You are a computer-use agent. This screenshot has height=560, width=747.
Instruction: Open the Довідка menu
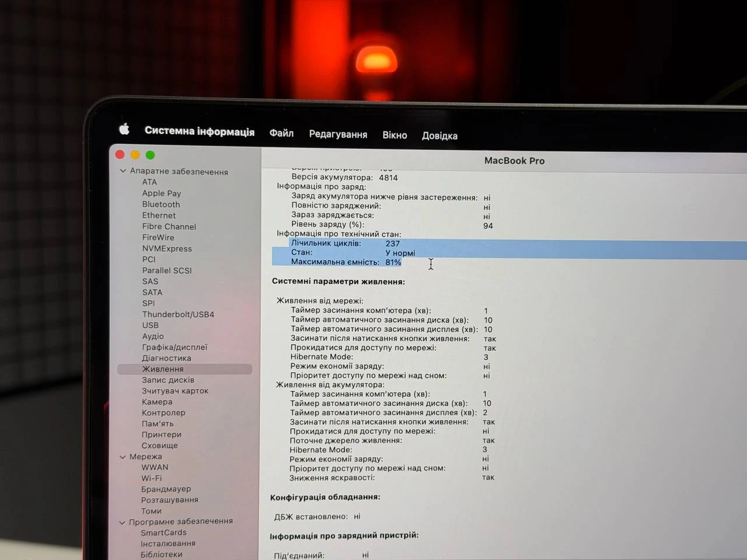[439, 135]
